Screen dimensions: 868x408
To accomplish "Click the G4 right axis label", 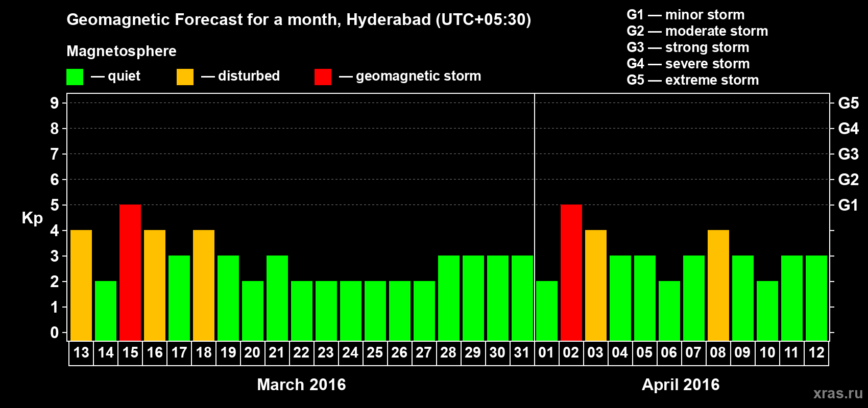I will [x=849, y=129].
